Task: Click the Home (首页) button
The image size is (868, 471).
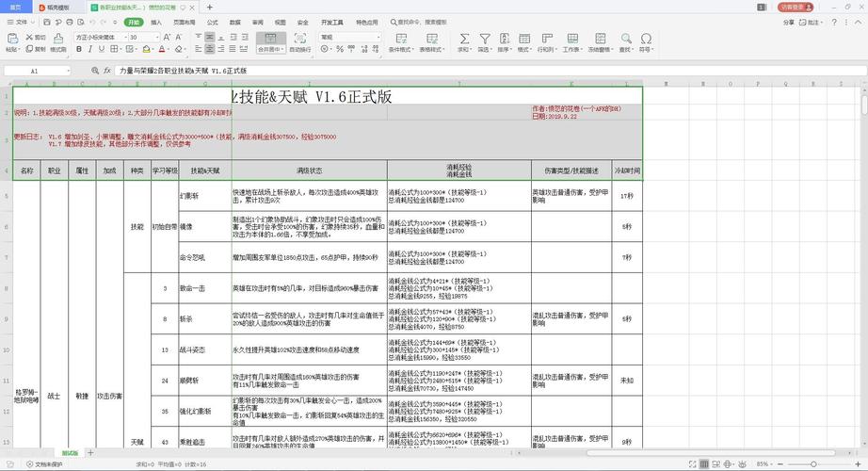Action: pos(15,8)
